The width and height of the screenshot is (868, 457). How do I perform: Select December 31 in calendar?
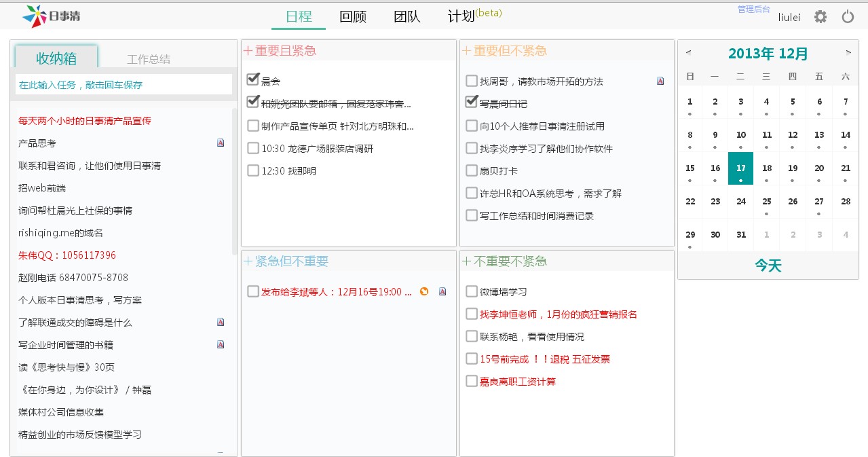[x=741, y=235]
